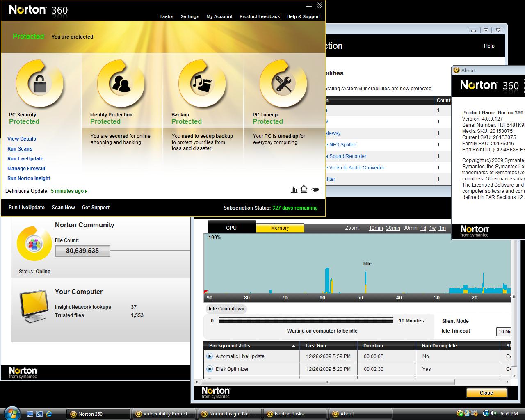Click the Manage Firewall link
Viewport: 525px width, 420px height.
[x=26, y=169]
